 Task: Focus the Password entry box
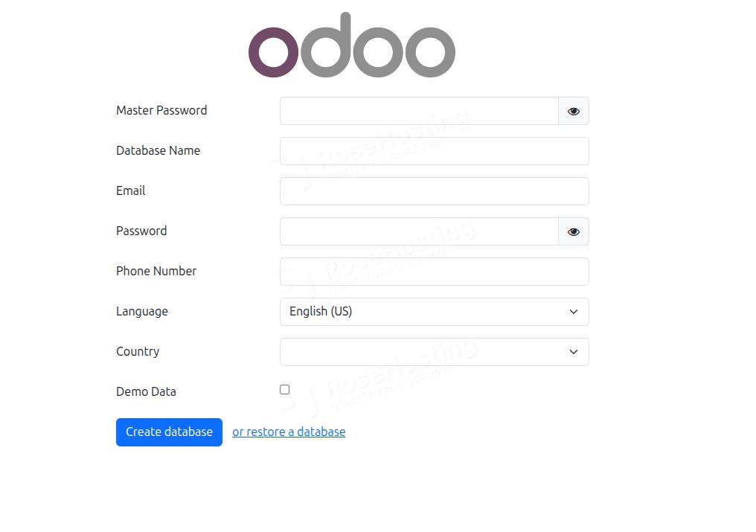click(417, 231)
